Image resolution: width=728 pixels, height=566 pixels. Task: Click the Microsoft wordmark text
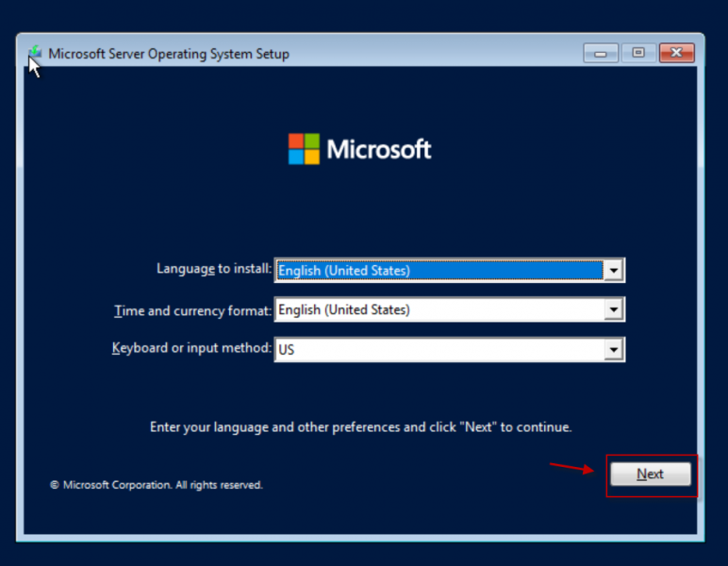pyautogui.click(x=379, y=149)
